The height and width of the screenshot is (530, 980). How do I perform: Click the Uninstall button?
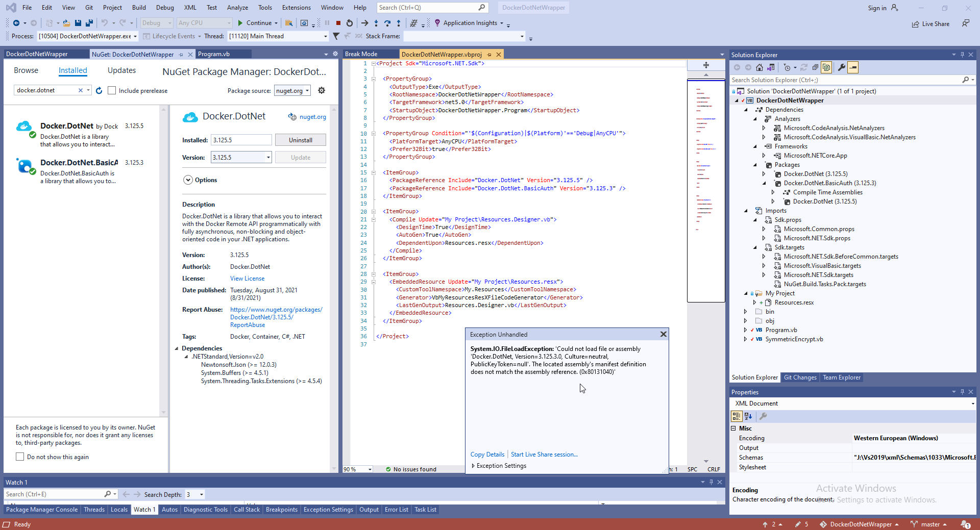coord(300,140)
